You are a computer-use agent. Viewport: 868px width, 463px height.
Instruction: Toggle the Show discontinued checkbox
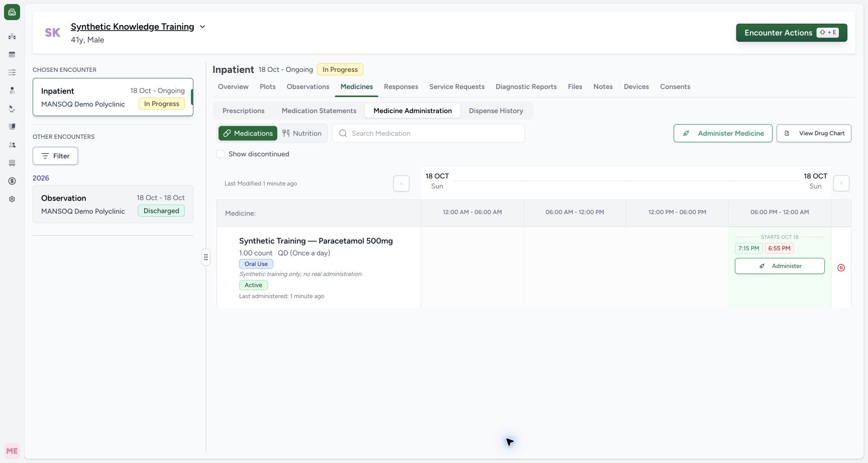(x=221, y=154)
